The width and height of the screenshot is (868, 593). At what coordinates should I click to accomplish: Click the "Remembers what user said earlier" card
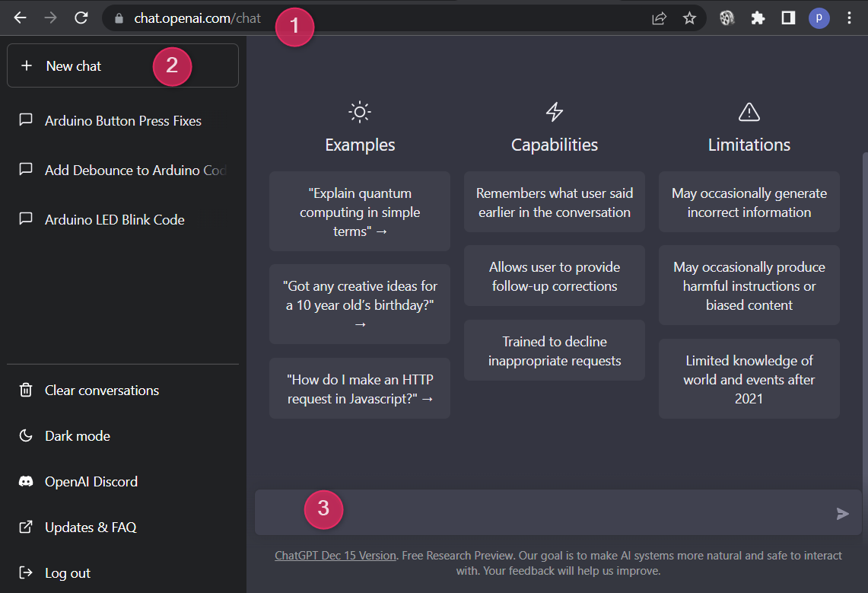(554, 202)
